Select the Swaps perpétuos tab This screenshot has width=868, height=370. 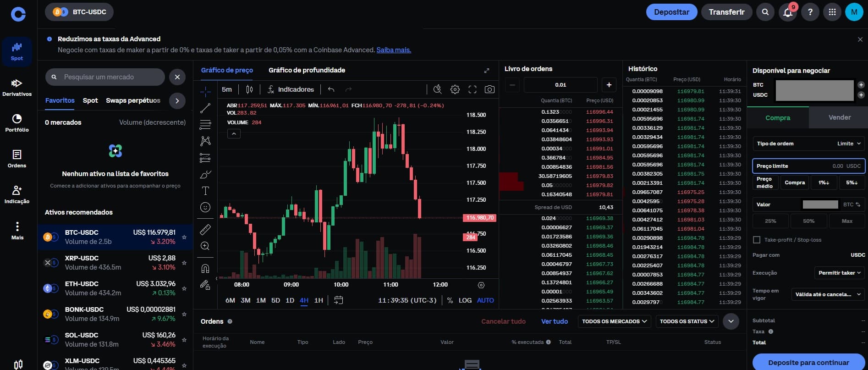tap(133, 100)
